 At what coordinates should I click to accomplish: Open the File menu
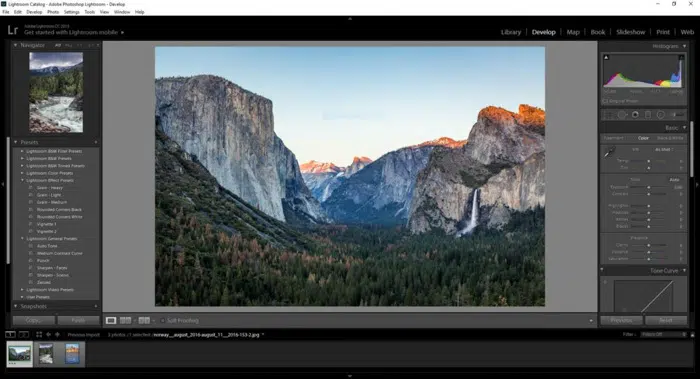tap(5, 12)
